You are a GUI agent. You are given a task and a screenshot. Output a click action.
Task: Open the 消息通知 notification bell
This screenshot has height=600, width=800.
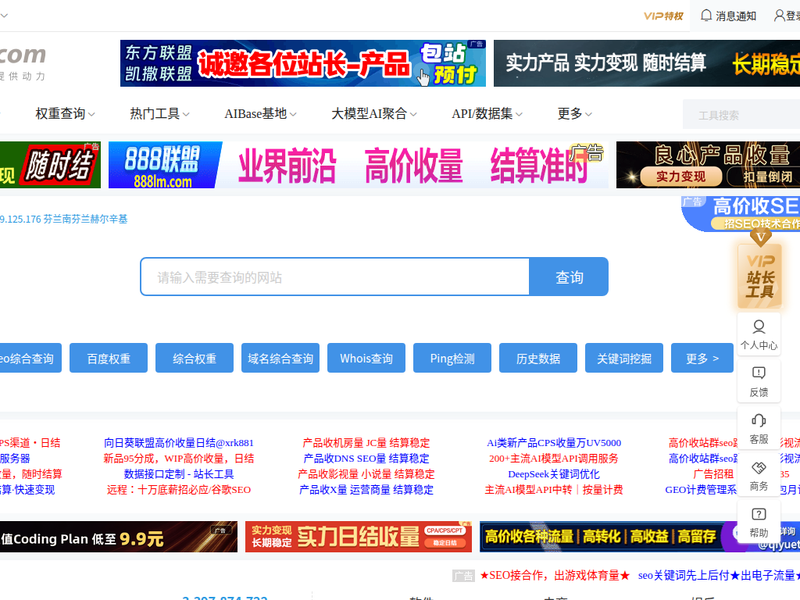728,16
